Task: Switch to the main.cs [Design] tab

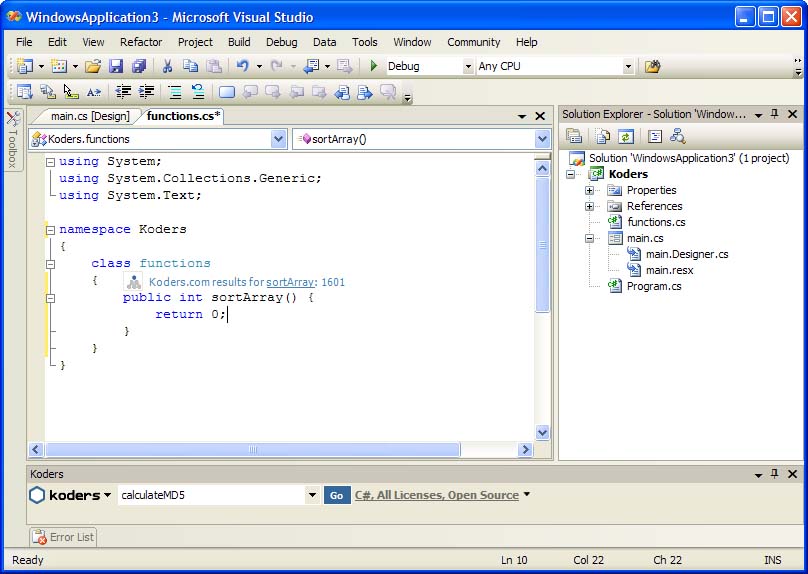Action: click(89, 116)
